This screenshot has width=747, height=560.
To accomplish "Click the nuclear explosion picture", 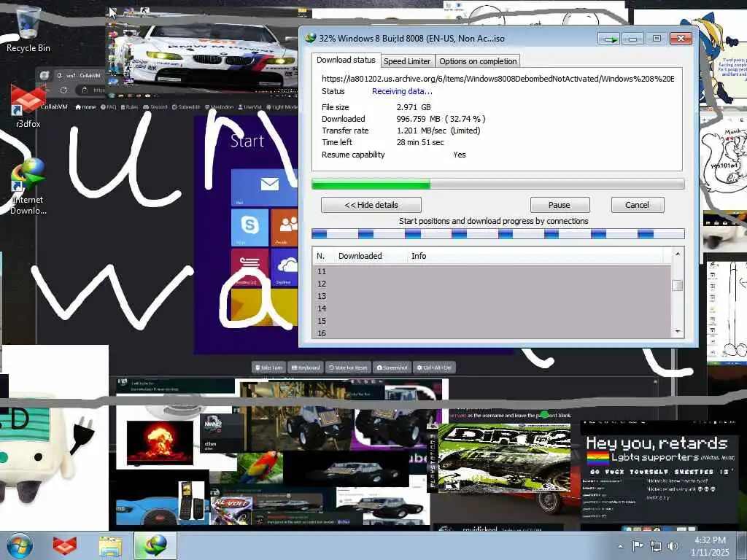I will (160, 443).
